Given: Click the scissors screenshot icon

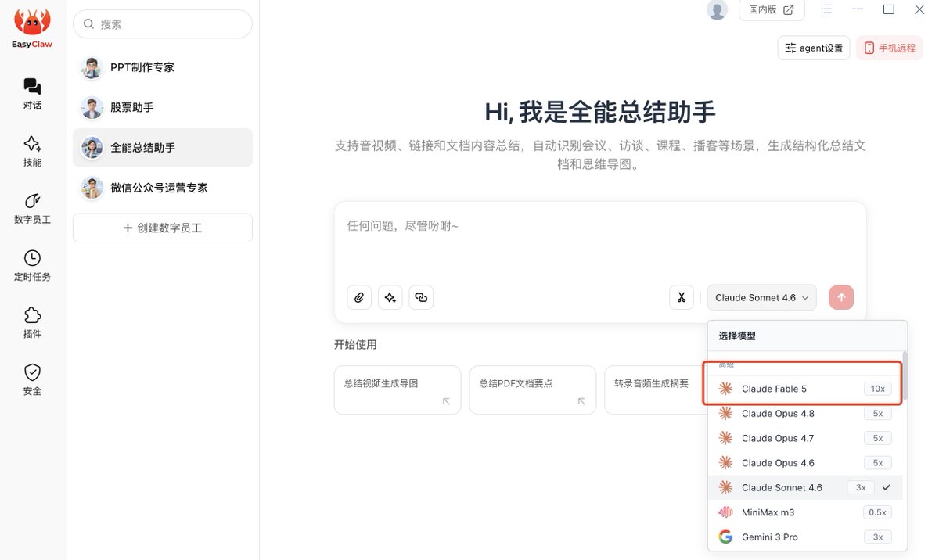Looking at the screenshot, I should click(x=682, y=297).
